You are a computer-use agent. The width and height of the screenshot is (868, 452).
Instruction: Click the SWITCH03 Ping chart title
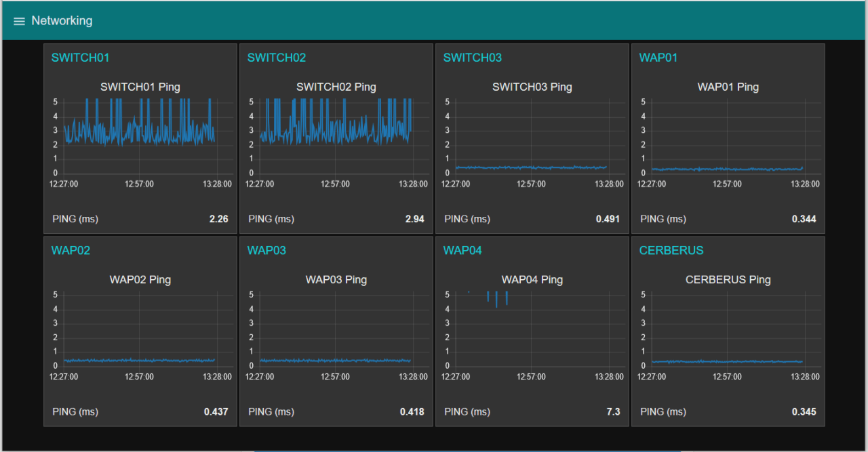(x=532, y=87)
